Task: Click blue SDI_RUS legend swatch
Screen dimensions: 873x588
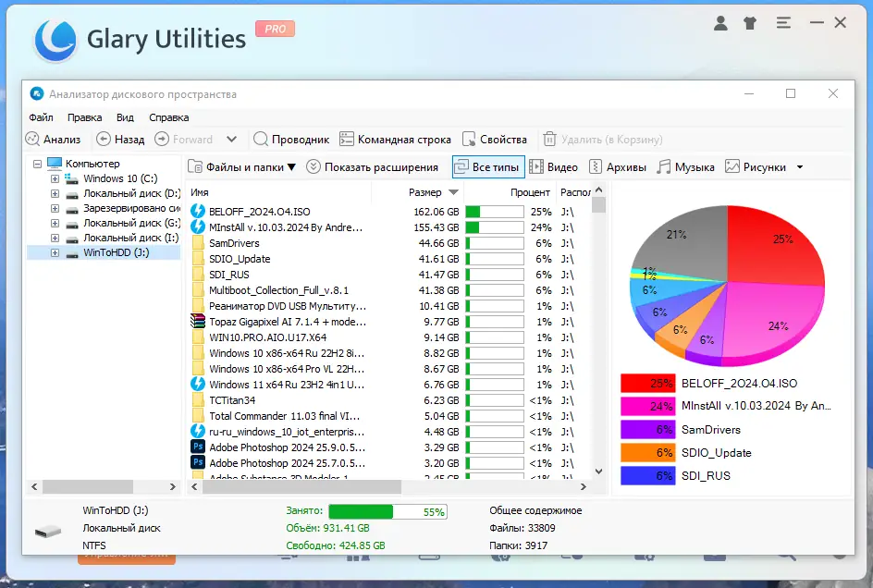Action: coord(648,475)
